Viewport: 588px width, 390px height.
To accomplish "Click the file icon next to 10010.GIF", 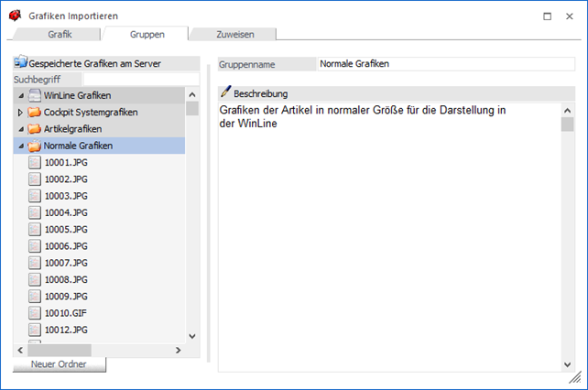I will click(35, 313).
